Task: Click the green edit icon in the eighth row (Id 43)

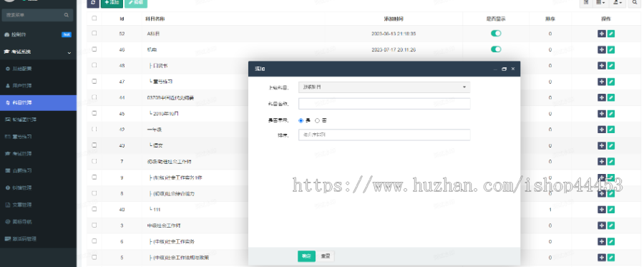Action: tap(611, 146)
